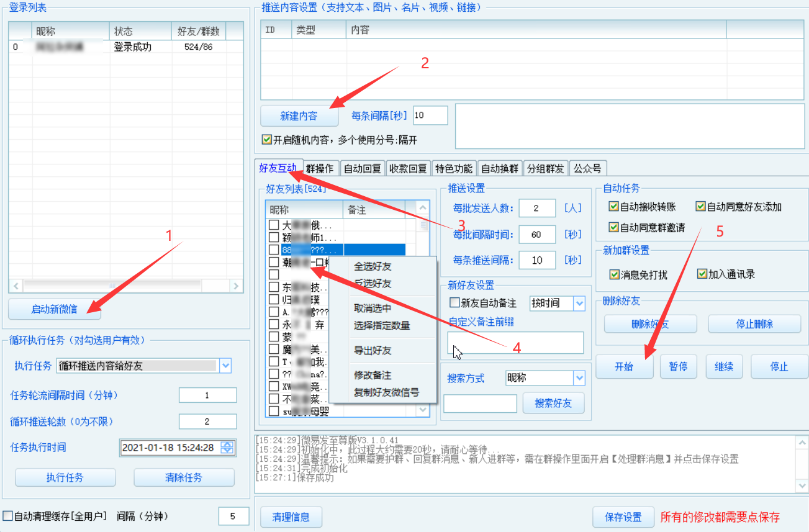Uncheck the 消息免打扰 option

tap(614, 274)
